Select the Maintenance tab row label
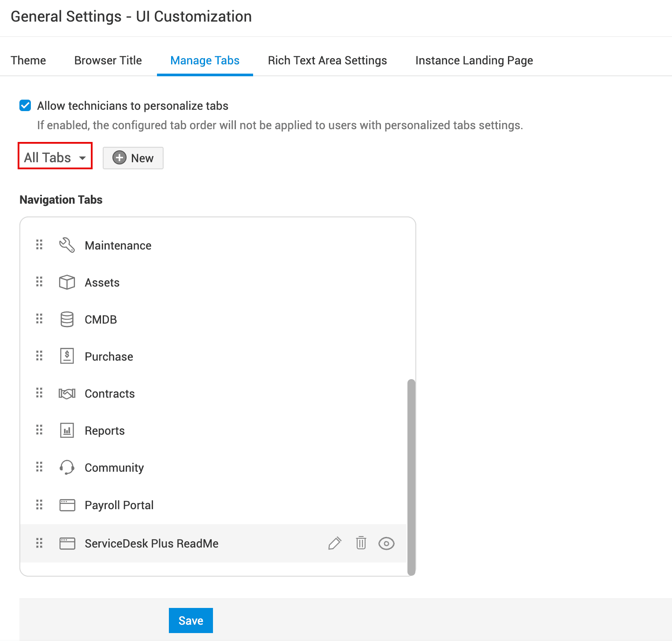 [118, 246]
